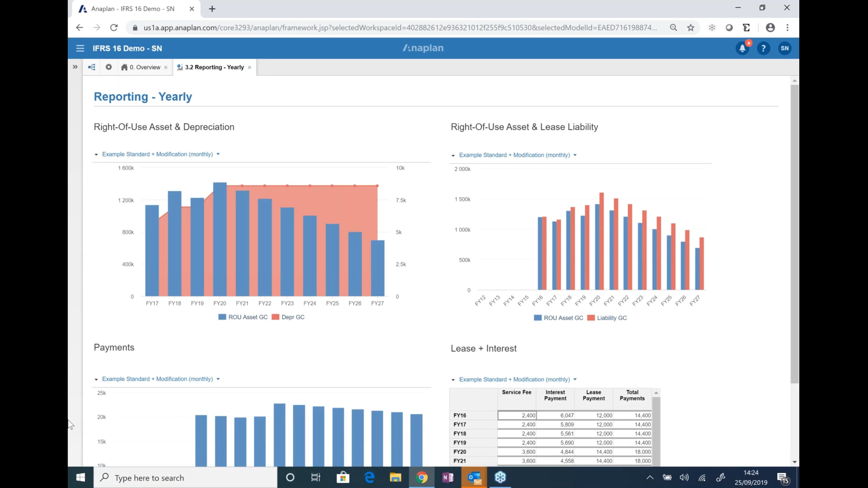This screenshot has width=868, height=488.
Task: Open the notifications bell
Action: 742,48
